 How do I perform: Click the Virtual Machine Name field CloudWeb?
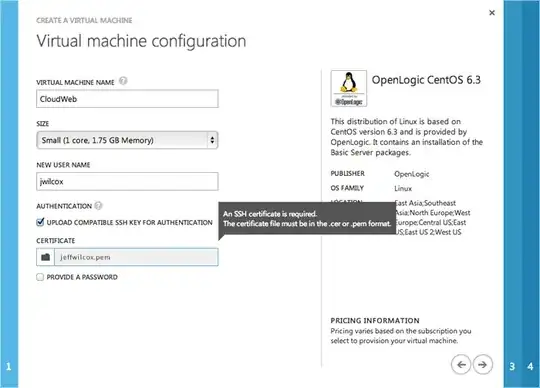coord(127,99)
